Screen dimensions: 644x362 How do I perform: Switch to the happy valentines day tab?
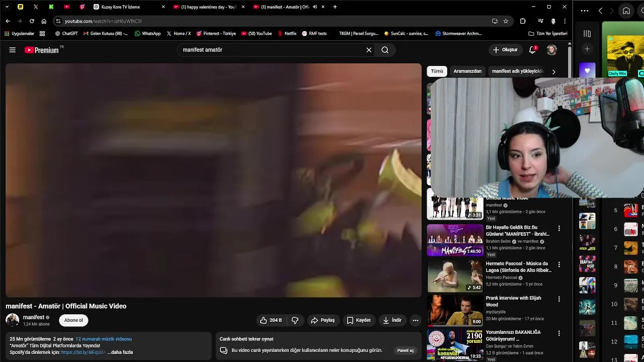[209, 7]
